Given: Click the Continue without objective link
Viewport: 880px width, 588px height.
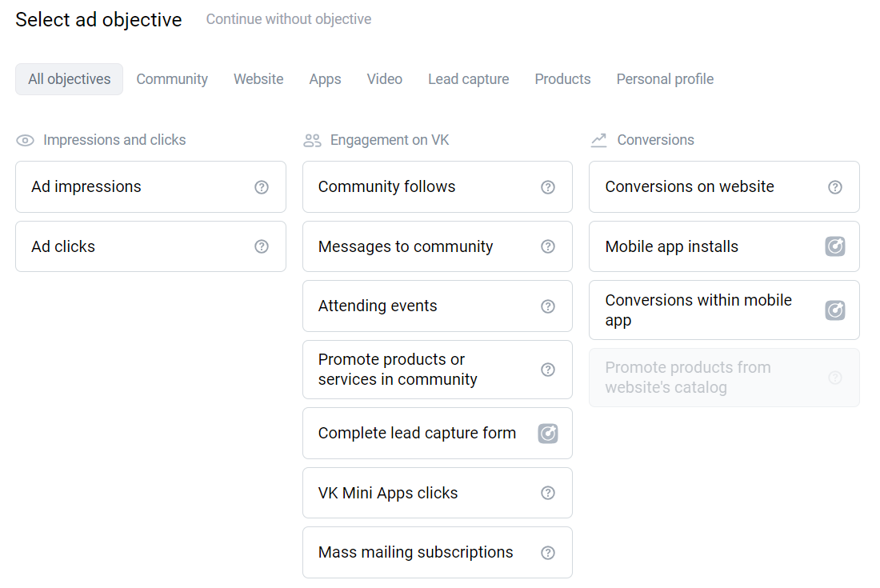Looking at the screenshot, I should 289,19.
